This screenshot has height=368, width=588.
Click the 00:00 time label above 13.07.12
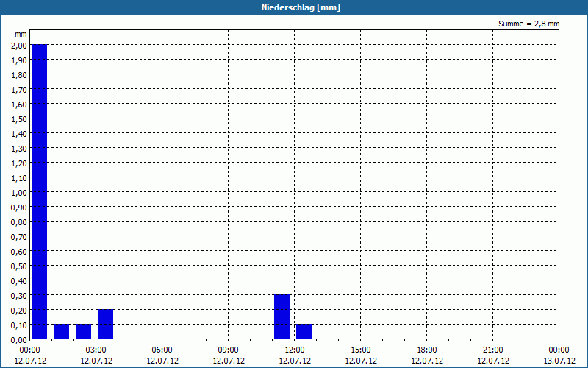point(559,350)
